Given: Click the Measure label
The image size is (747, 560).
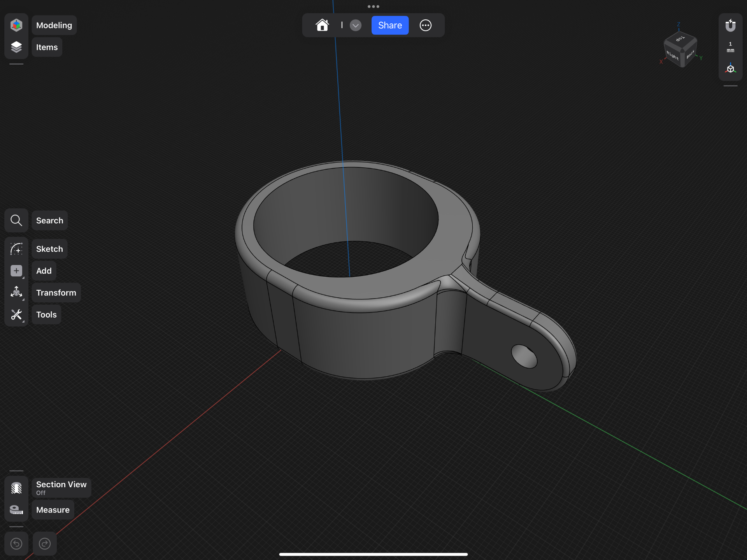Looking at the screenshot, I should (x=53, y=510).
